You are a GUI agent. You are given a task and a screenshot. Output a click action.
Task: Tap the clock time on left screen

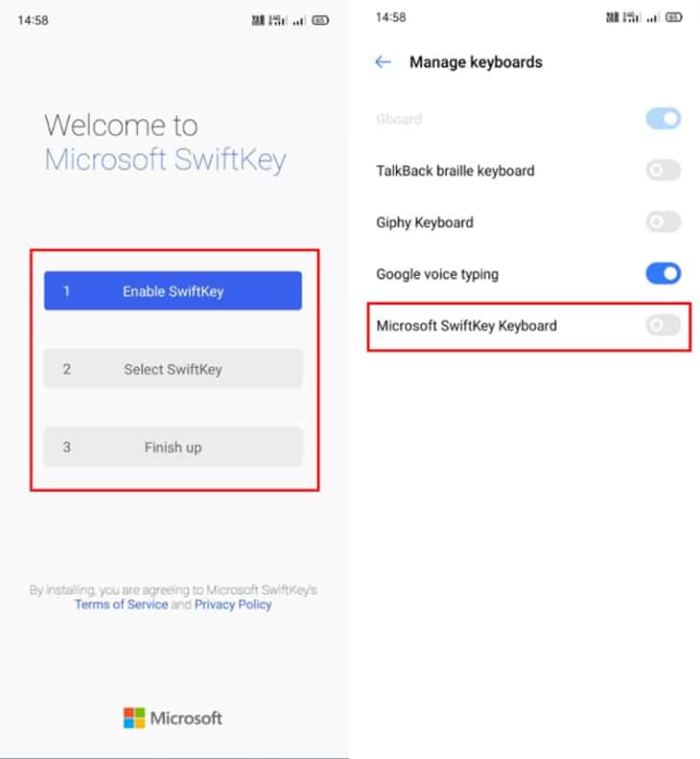(x=33, y=20)
